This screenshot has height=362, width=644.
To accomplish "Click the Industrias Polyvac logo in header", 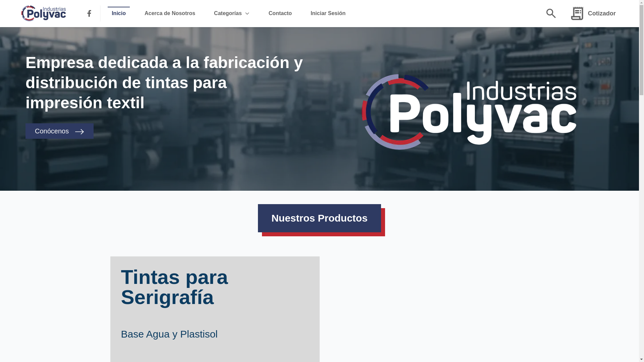I will click(x=44, y=13).
